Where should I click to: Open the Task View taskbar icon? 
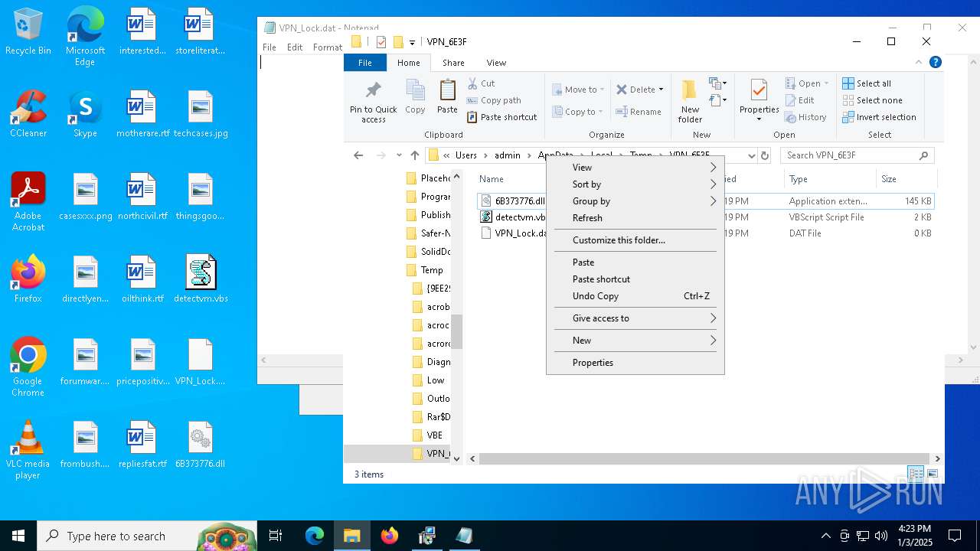pos(276,536)
